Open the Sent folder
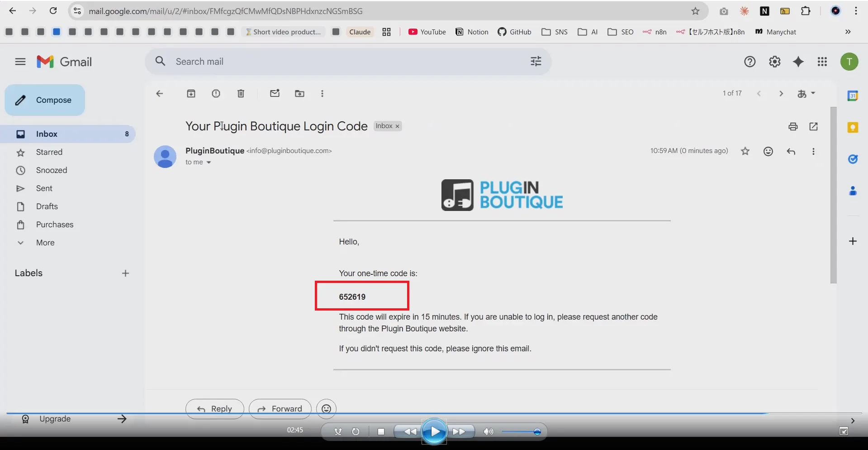 [x=44, y=188]
